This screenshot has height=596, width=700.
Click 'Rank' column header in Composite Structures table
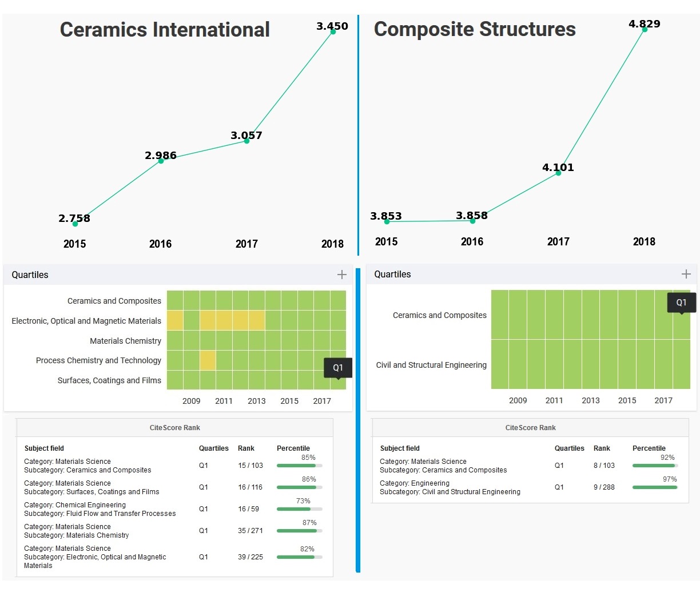pos(602,448)
